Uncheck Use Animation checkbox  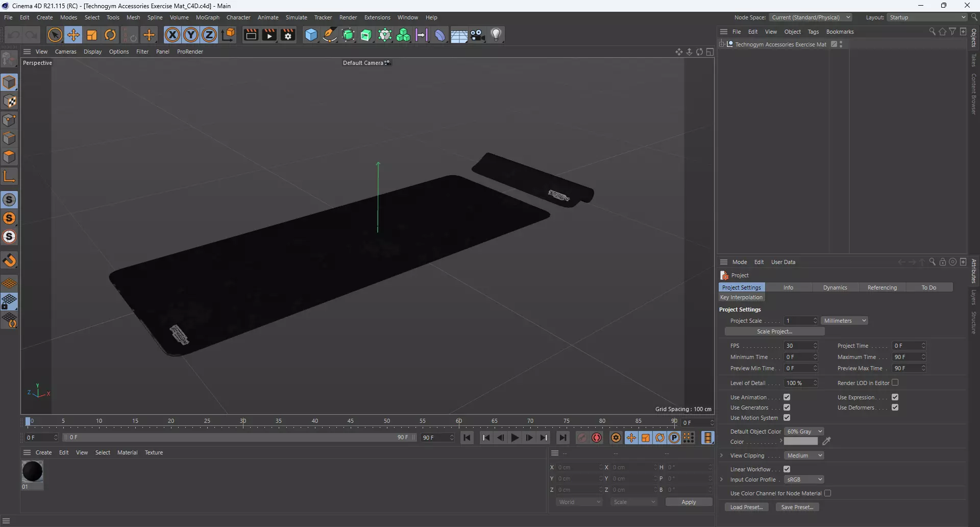(787, 397)
